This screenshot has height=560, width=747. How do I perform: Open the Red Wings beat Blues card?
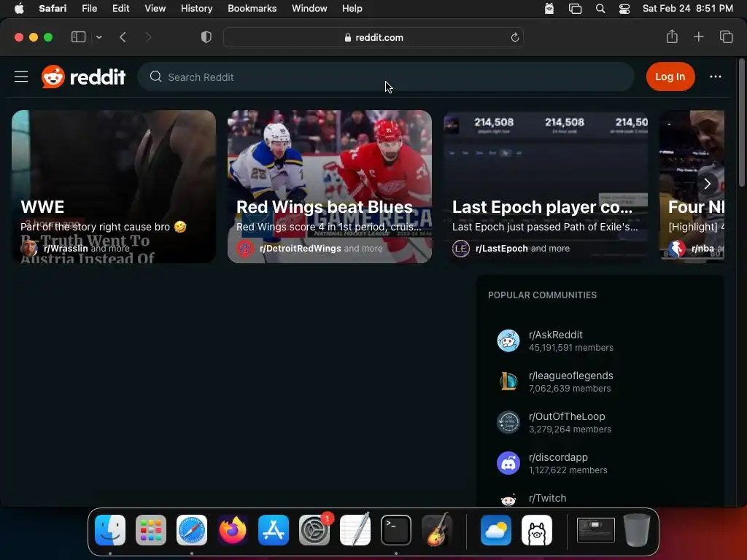[330, 187]
